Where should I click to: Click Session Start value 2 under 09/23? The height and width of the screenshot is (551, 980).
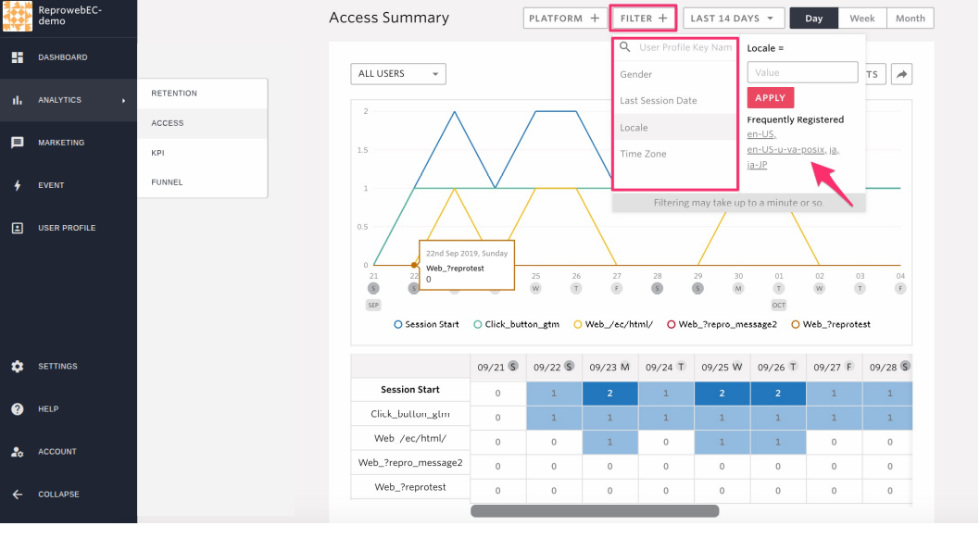coord(610,394)
